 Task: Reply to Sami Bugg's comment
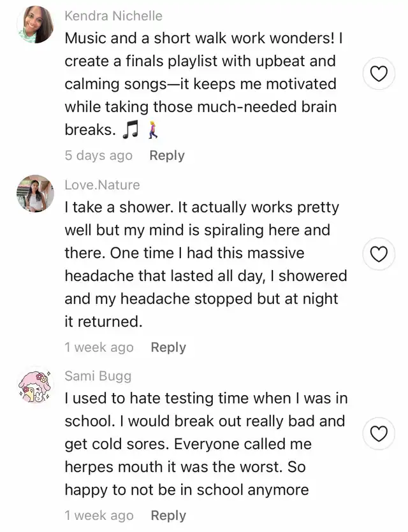(x=168, y=515)
